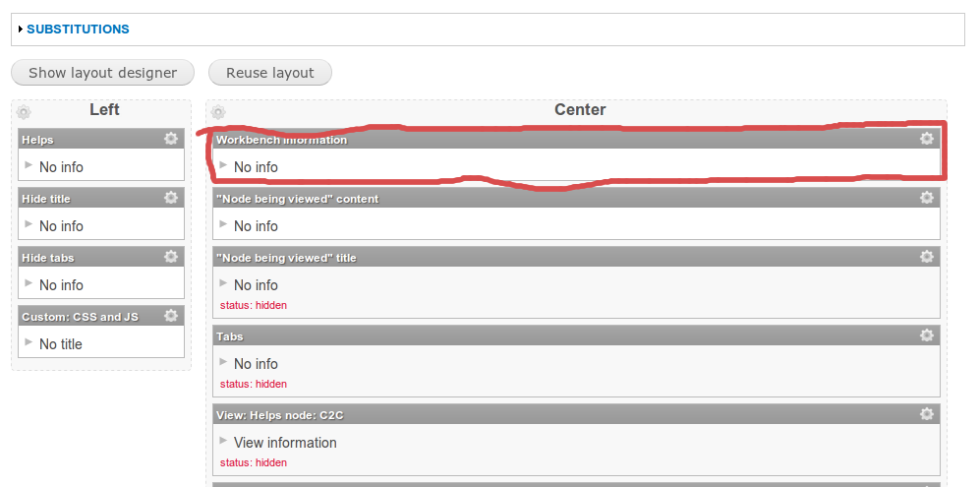Open gear menu of Workbench information pane
The height and width of the screenshot is (487, 980).
926,139
